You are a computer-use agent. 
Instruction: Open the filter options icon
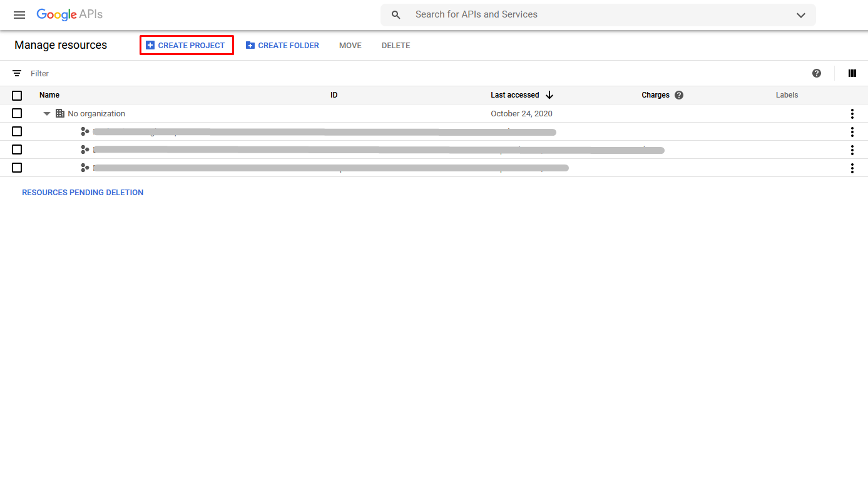click(17, 73)
